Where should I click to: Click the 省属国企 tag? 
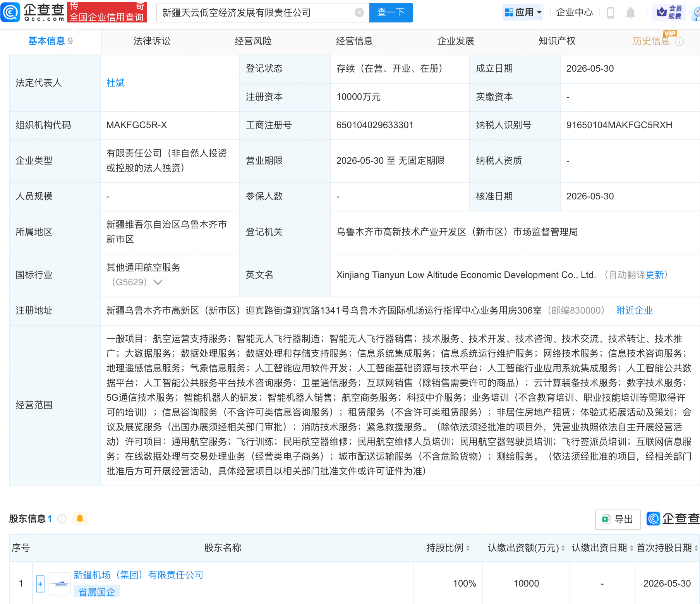(x=97, y=592)
